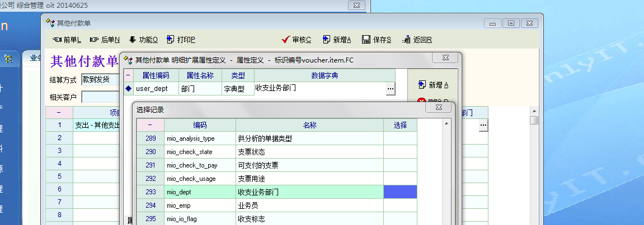The image size is (644, 225).
Task: Click the 审核C approve checkmark icon
Action: click(x=286, y=40)
